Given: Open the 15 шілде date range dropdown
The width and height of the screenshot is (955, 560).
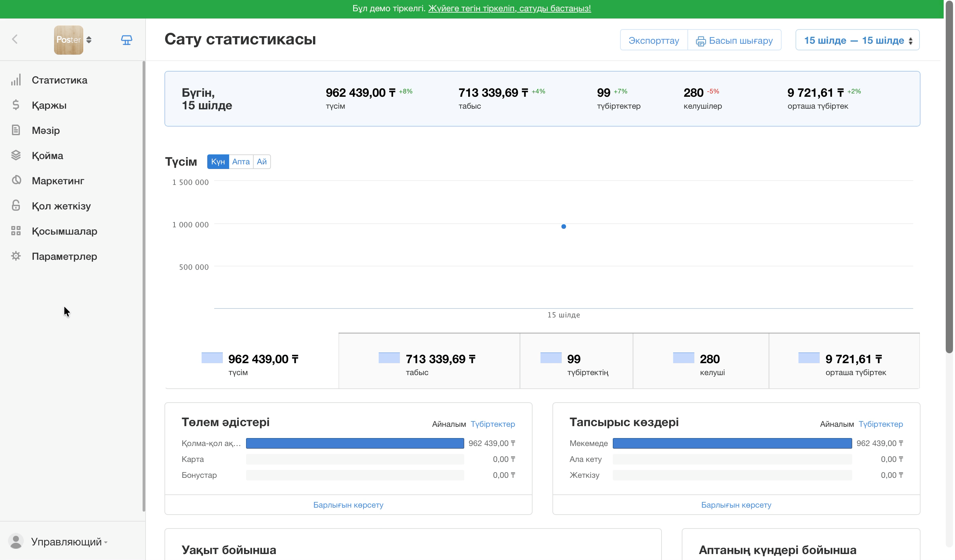Looking at the screenshot, I should click(857, 40).
